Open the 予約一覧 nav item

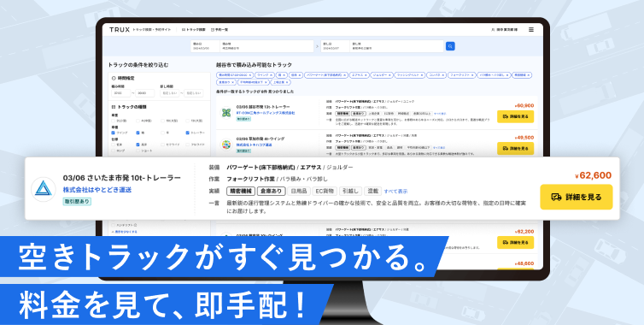pos(220,30)
